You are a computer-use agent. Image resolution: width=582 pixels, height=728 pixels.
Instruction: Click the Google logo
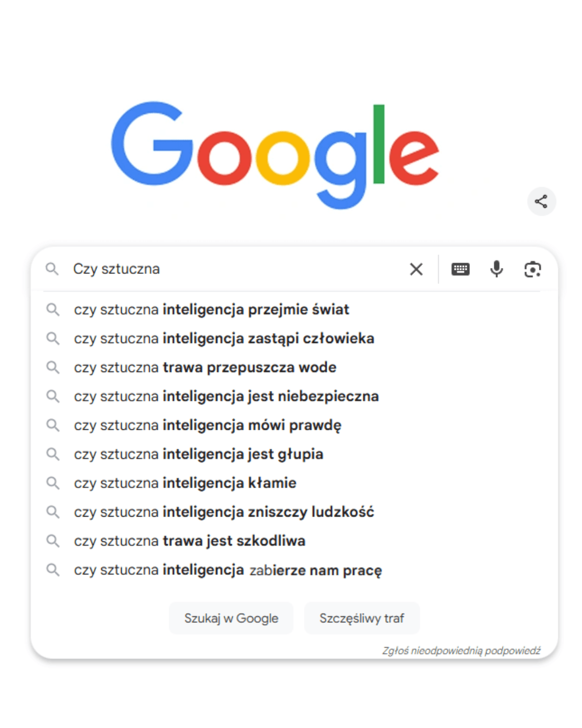tap(278, 153)
